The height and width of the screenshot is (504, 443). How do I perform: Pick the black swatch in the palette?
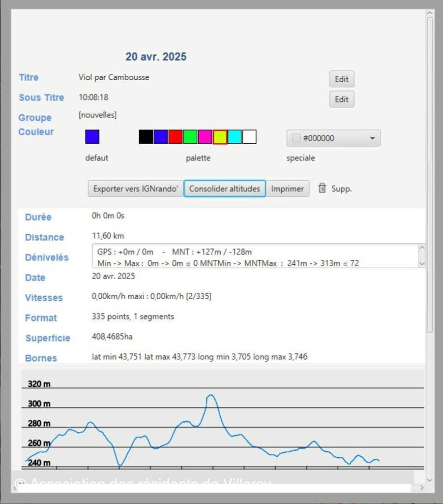pos(146,137)
